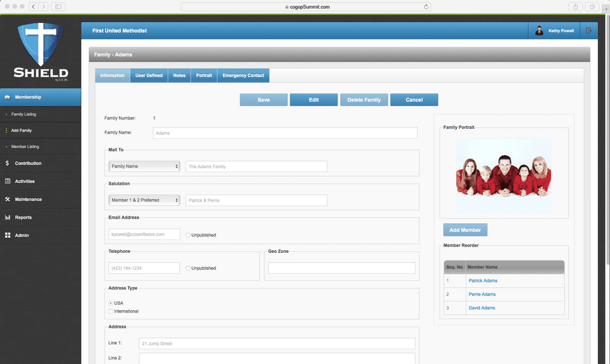Click the Shield logo
This screenshot has width=610, height=364.
click(41, 51)
